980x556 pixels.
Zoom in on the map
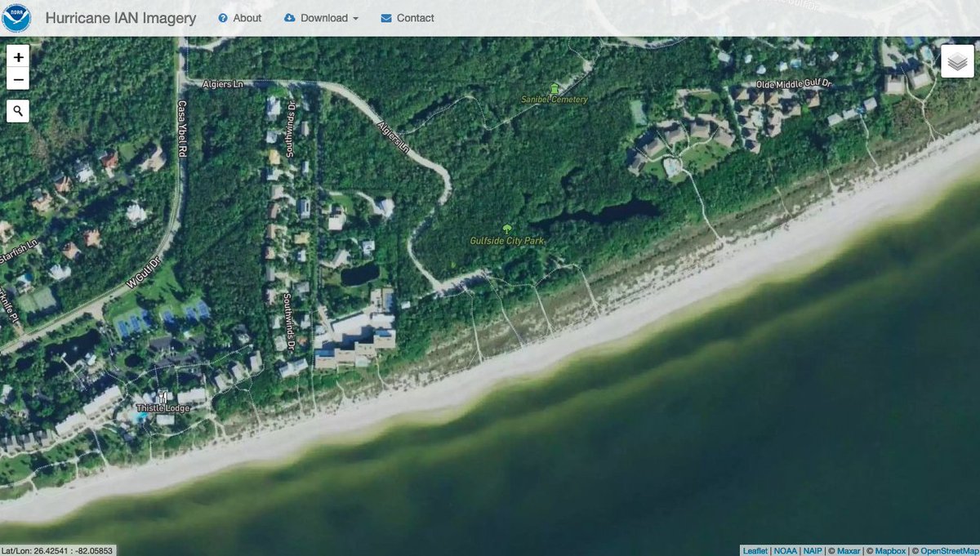coord(18,56)
